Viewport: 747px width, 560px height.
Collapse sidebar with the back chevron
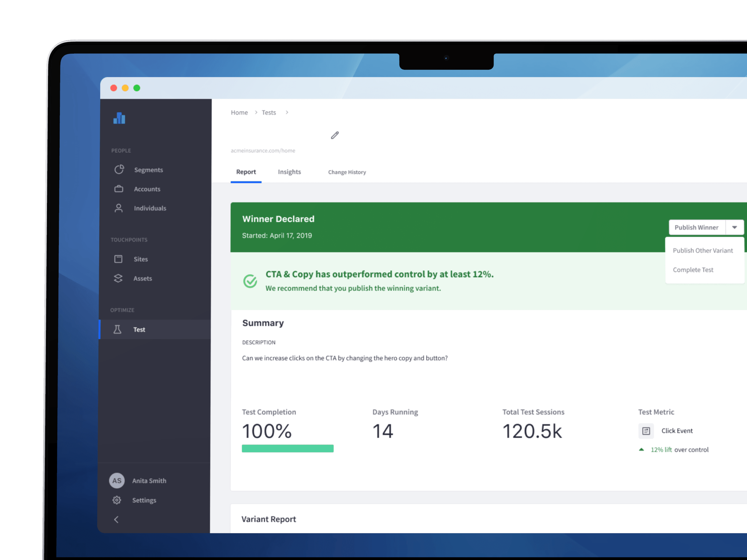[x=116, y=520]
